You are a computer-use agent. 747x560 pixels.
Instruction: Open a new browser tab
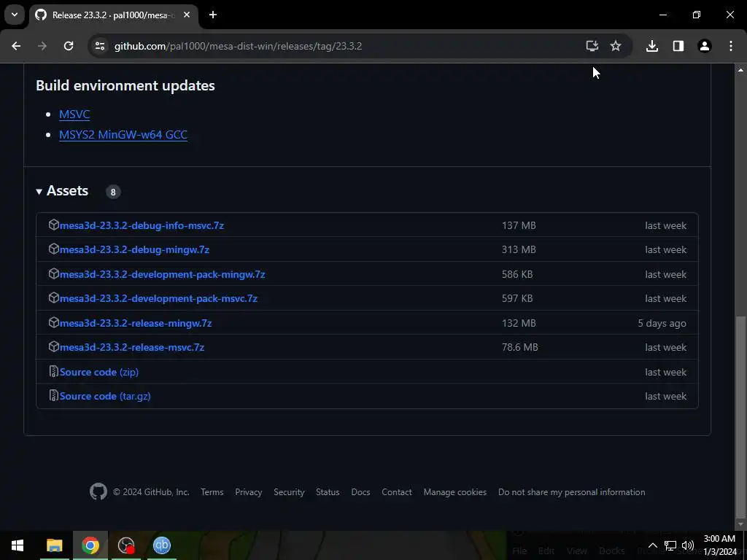pos(213,15)
